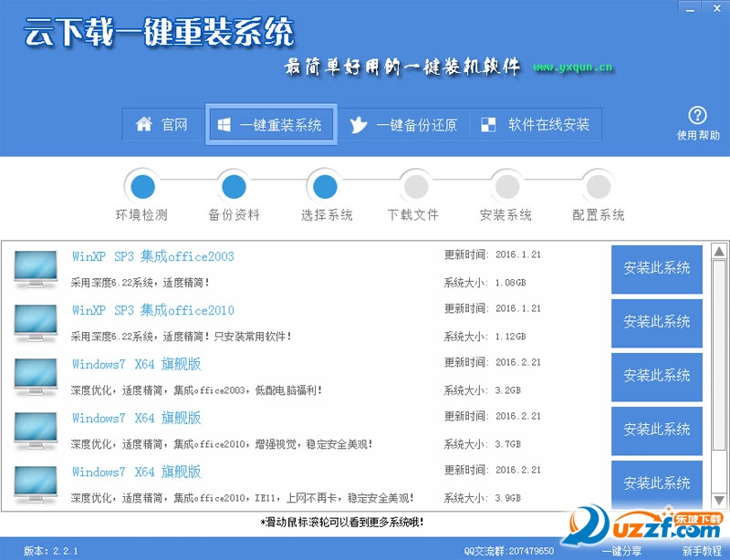Screen dimensions: 730x560
Task: Click scrollbar up arrow in system list
Action: pos(719,252)
